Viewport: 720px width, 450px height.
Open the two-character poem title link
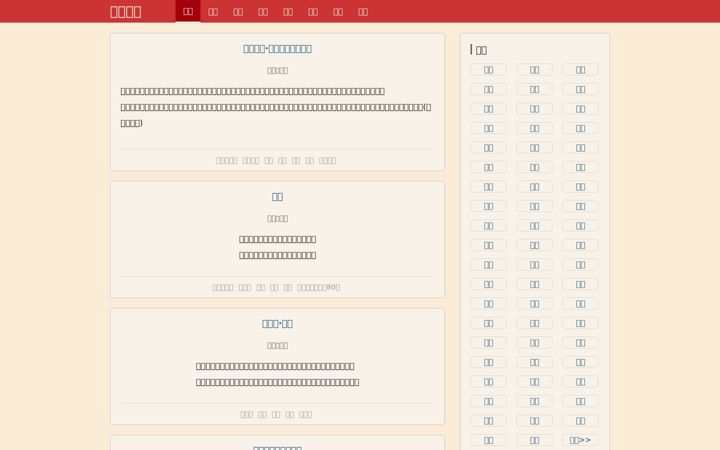[x=277, y=197]
